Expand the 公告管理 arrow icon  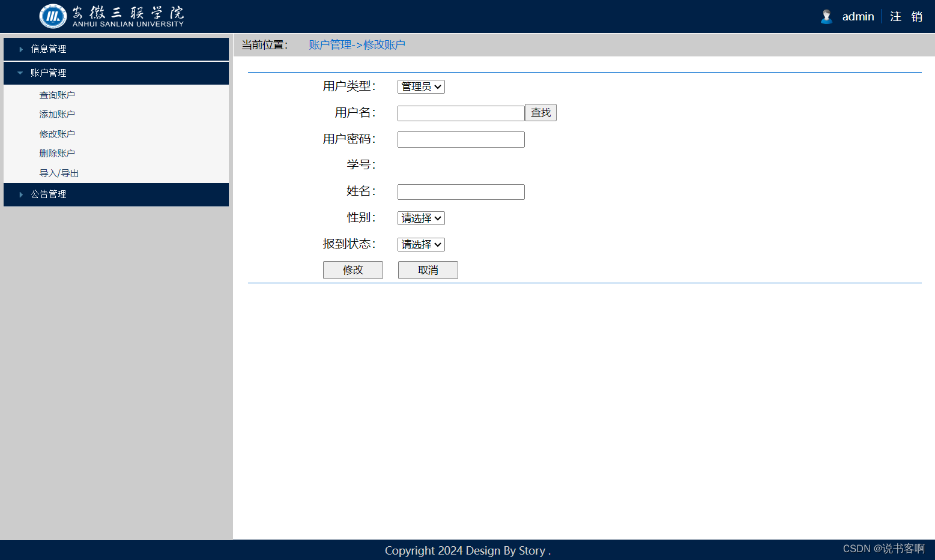21,194
